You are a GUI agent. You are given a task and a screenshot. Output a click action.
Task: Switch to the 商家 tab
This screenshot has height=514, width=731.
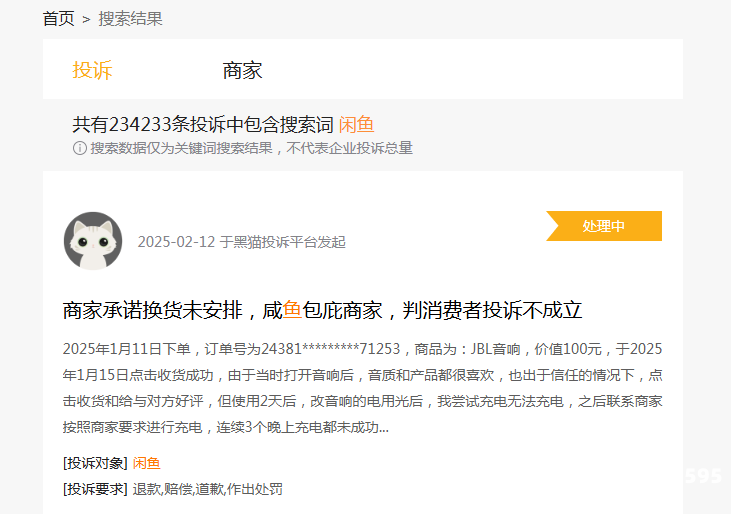(x=242, y=70)
